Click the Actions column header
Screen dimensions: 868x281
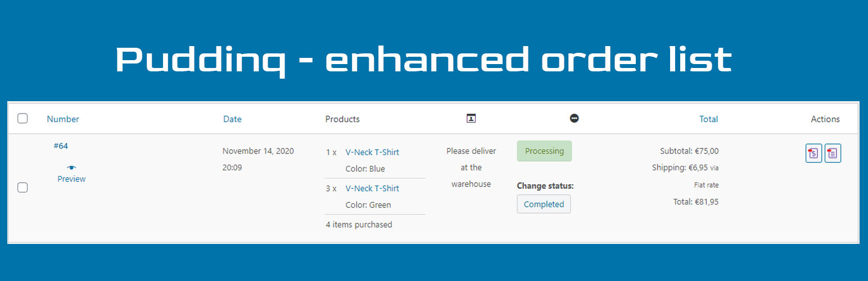(x=825, y=119)
